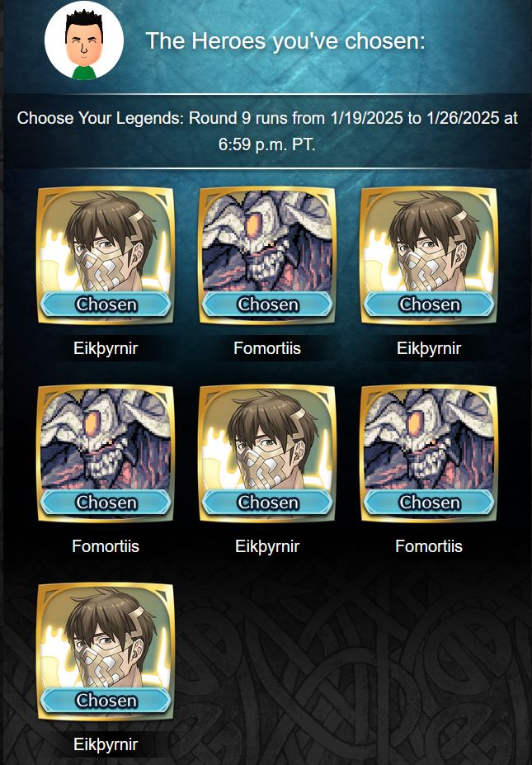
Task: Open the second Eikþyrnir hero portrait
Action: (429, 256)
